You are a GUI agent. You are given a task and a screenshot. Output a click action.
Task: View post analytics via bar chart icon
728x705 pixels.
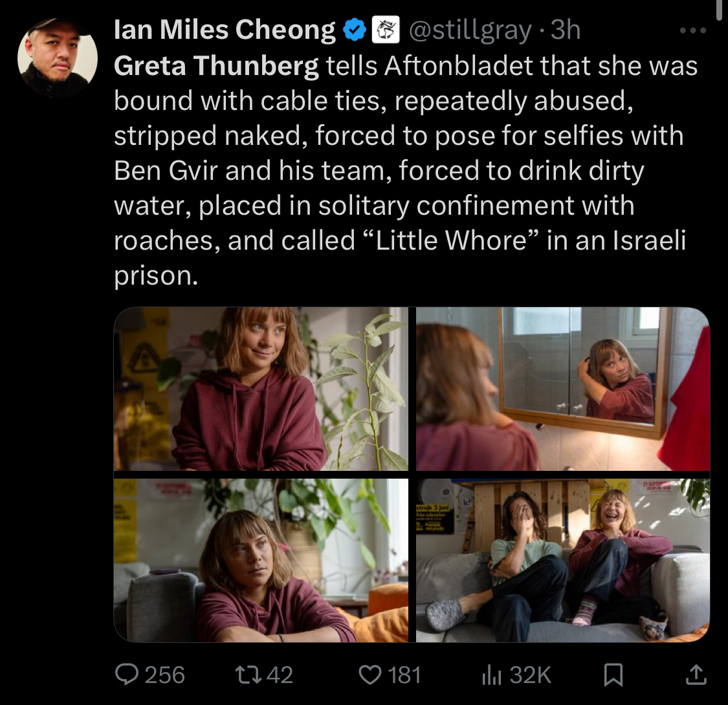tap(490, 675)
